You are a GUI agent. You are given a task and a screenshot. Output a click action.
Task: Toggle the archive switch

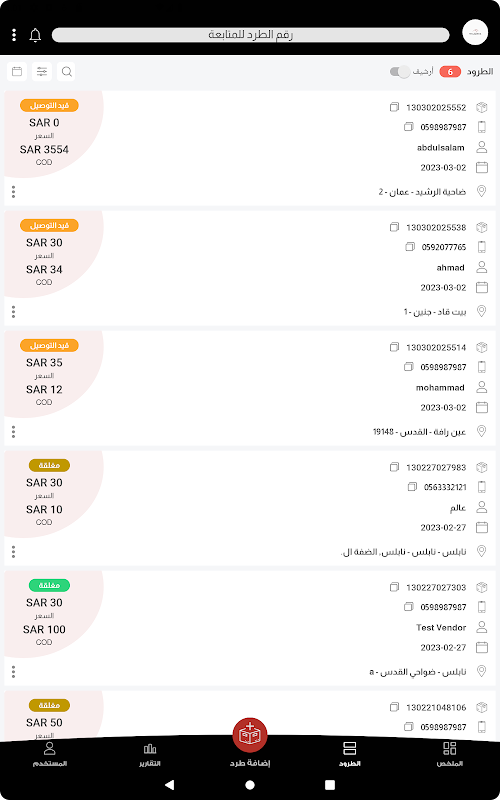400,72
